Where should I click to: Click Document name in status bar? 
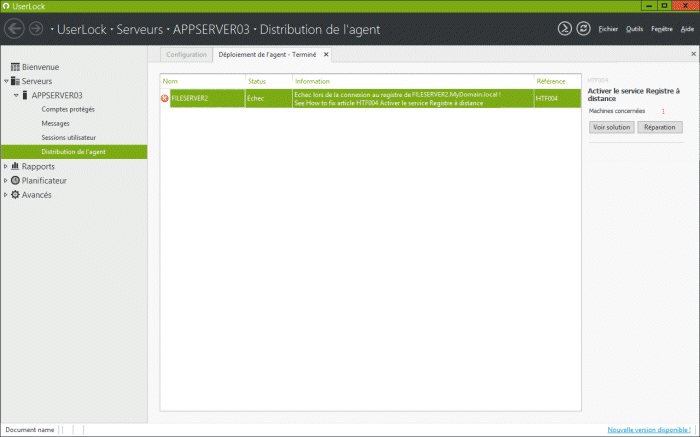point(29,430)
